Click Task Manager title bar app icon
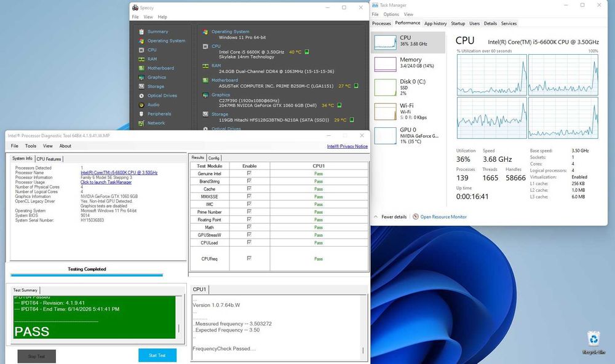Viewport: 615px width, 364px height. 375,5
